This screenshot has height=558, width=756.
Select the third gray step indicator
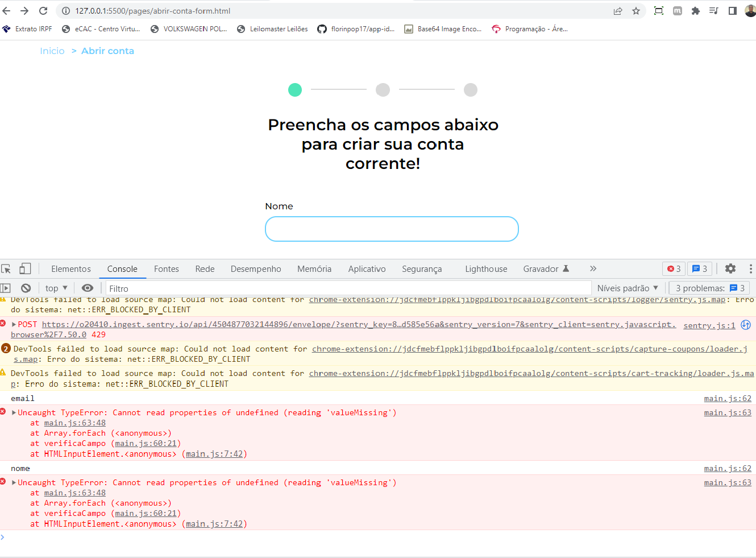point(471,90)
